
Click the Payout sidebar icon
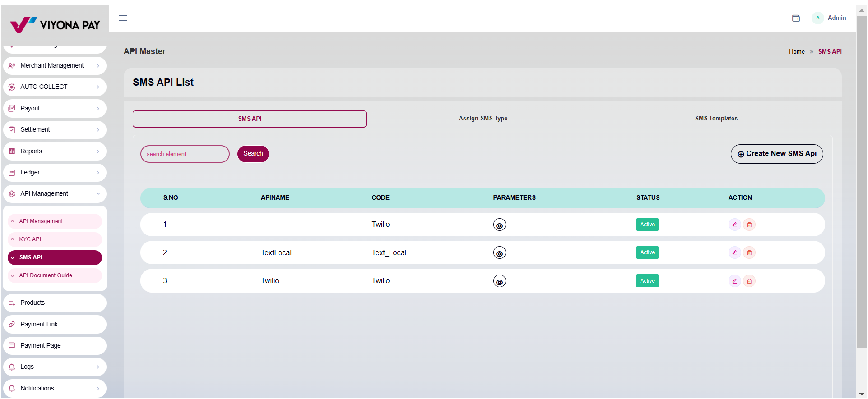[x=12, y=109]
